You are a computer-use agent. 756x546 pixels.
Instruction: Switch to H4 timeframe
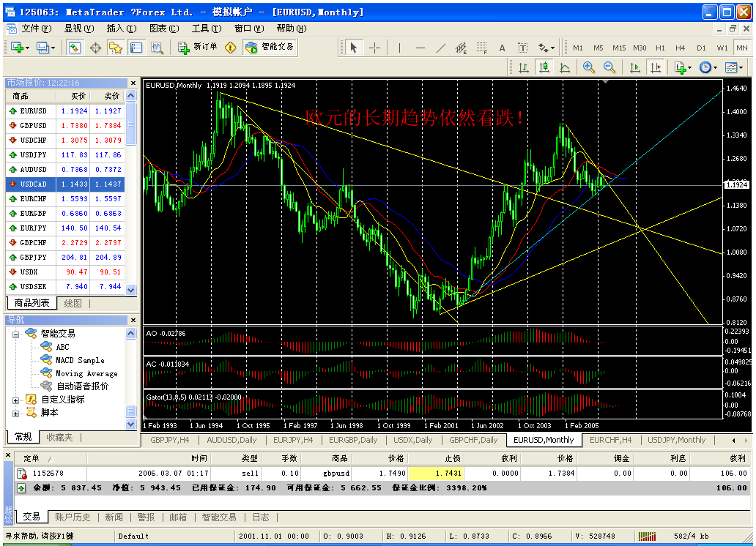point(681,48)
